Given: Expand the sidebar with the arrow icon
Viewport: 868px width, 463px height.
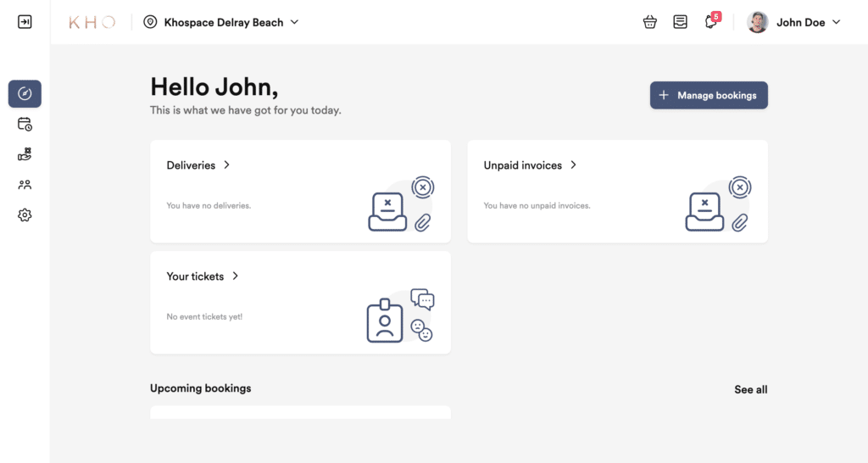Looking at the screenshot, I should coord(25,21).
